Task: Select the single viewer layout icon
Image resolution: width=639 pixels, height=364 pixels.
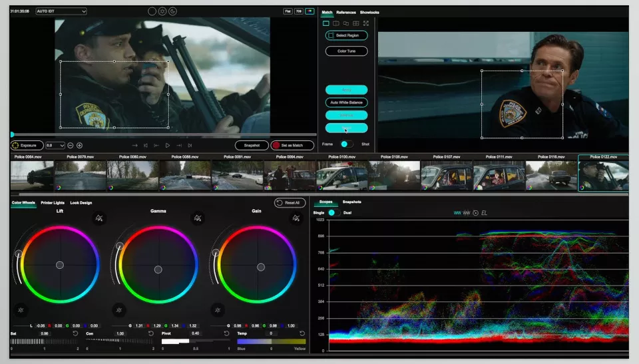Action: click(x=326, y=23)
